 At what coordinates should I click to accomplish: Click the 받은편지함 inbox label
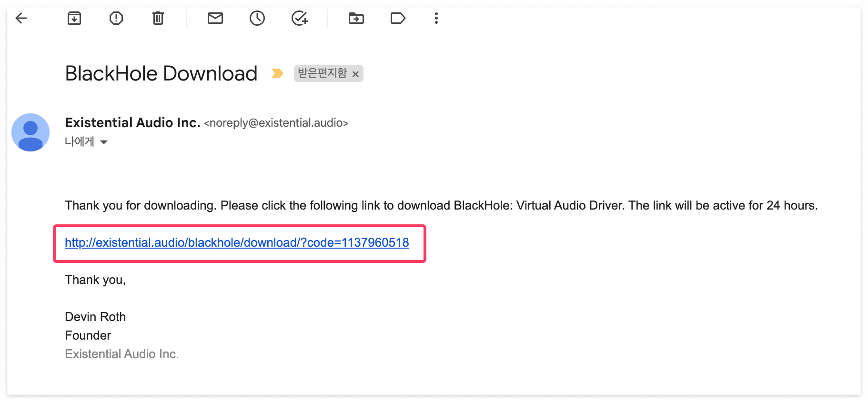pos(323,73)
